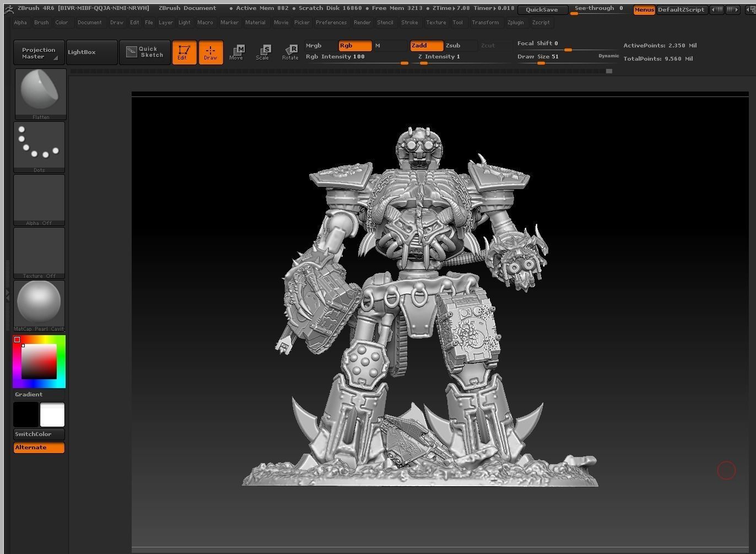The image size is (756, 554).
Task: Click the left-pointing layout arrows button
Action: [x=716, y=9]
